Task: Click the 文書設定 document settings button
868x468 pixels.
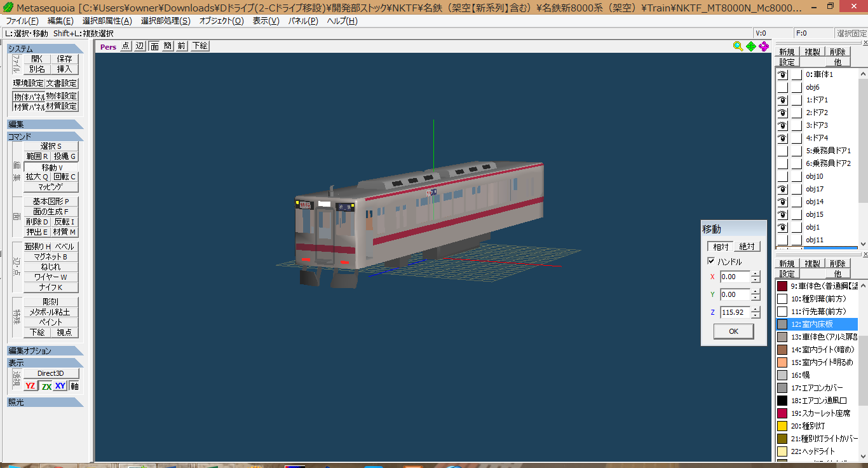Action: [62, 83]
